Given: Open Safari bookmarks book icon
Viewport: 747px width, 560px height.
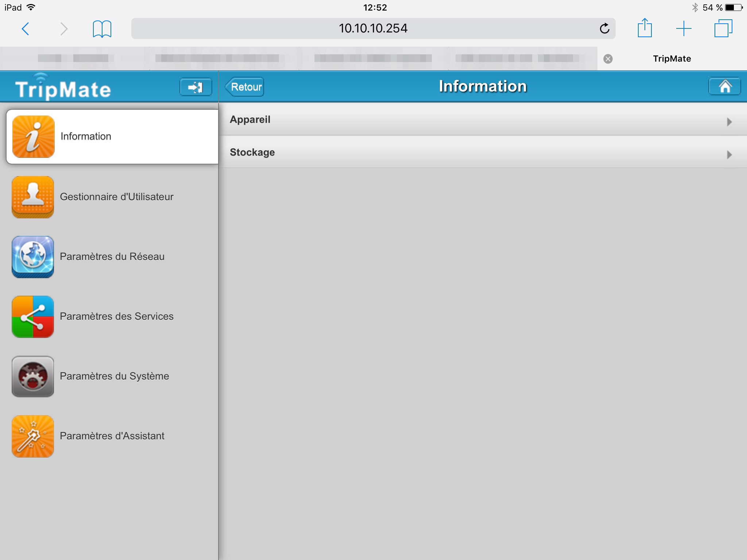Looking at the screenshot, I should coord(102,29).
